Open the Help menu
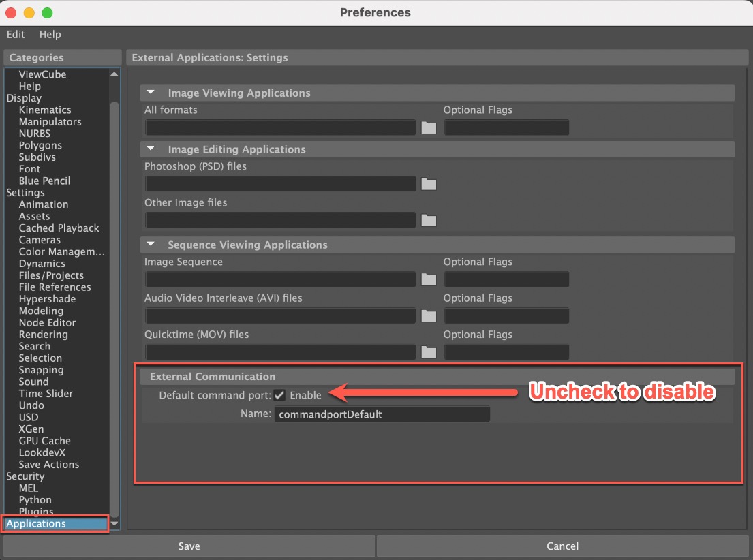Image resolution: width=753 pixels, height=560 pixels. pos(50,35)
